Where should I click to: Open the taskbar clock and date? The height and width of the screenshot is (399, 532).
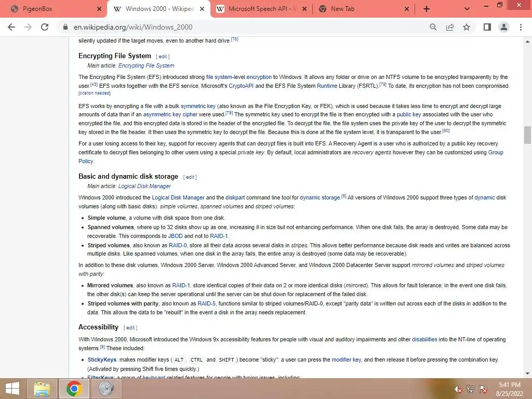click(x=510, y=389)
